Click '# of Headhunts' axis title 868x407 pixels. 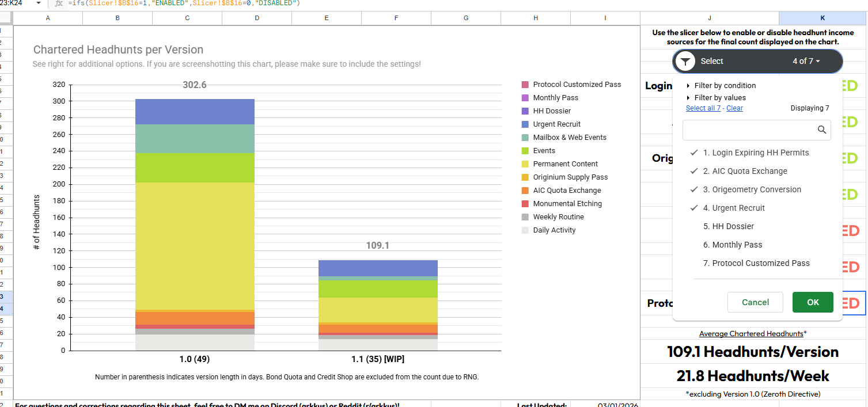(37, 222)
